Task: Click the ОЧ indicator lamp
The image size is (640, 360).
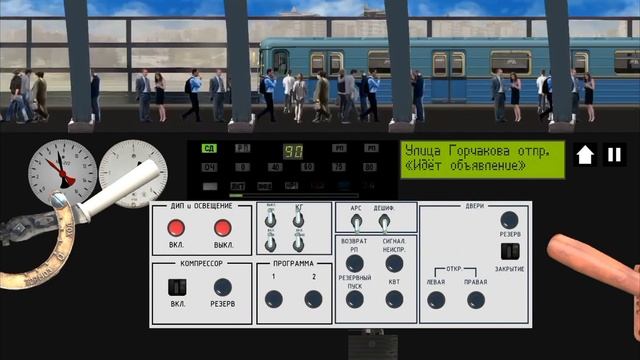Action: pyautogui.click(x=209, y=167)
